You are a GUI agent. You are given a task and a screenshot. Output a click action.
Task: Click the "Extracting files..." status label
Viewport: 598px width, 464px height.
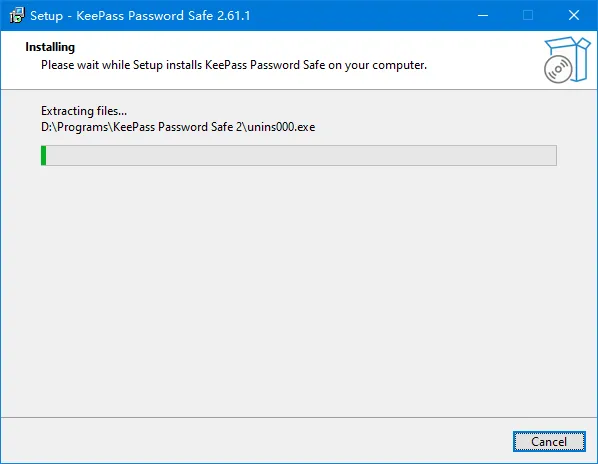click(x=84, y=111)
